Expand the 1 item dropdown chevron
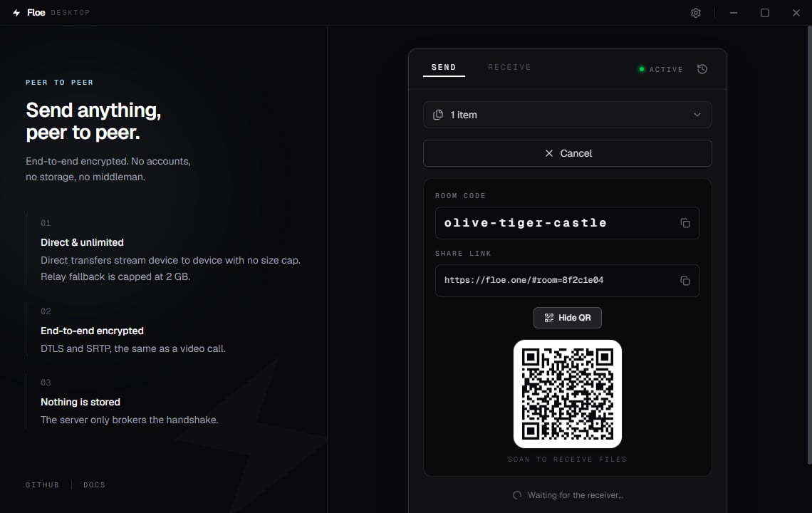Screen dimensions: 812x513 click(x=697, y=115)
